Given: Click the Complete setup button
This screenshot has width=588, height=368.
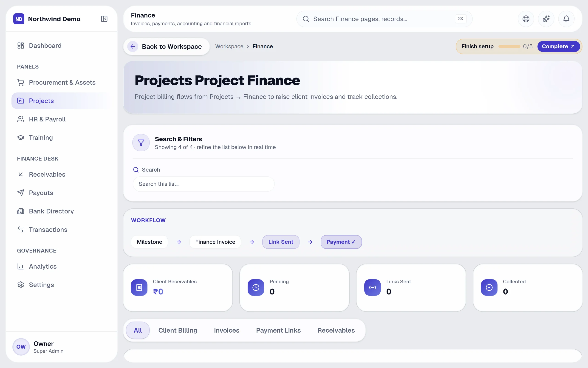Looking at the screenshot, I should coord(558,46).
